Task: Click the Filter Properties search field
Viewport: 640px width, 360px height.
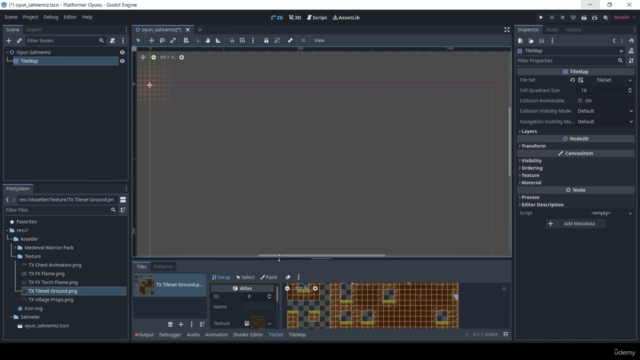Action: pos(571,61)
